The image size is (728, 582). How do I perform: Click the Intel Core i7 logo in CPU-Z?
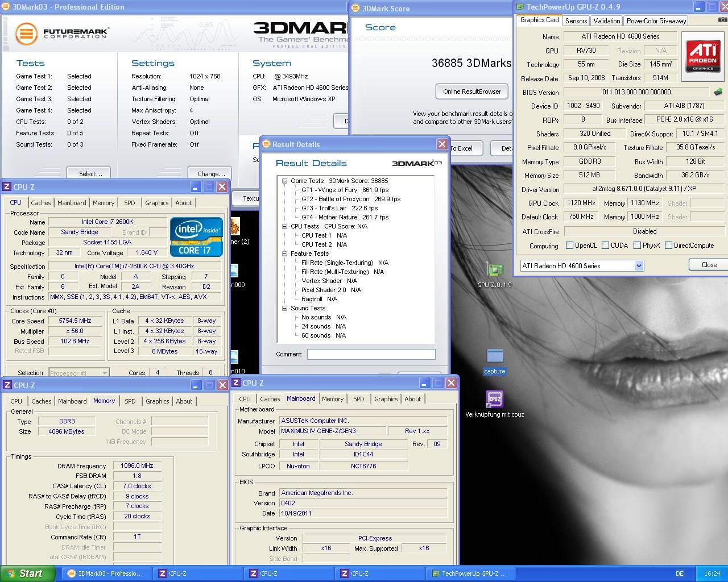coord(196,236)
